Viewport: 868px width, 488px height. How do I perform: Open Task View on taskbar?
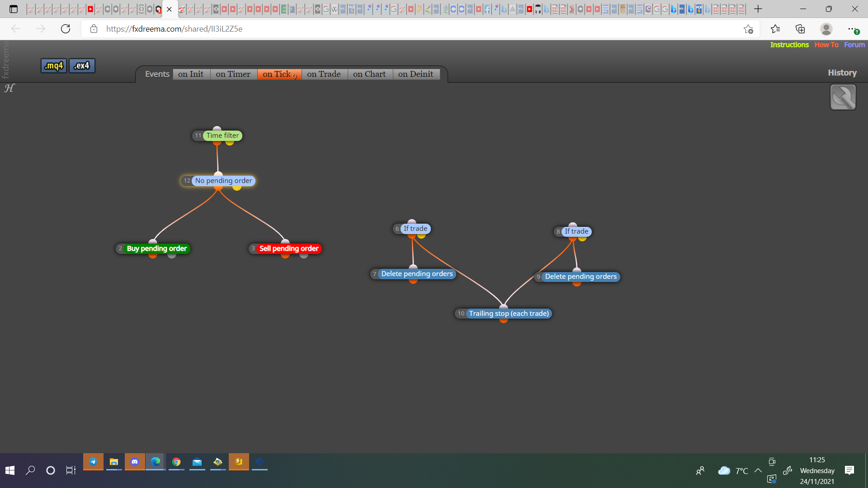click(71, 470)
